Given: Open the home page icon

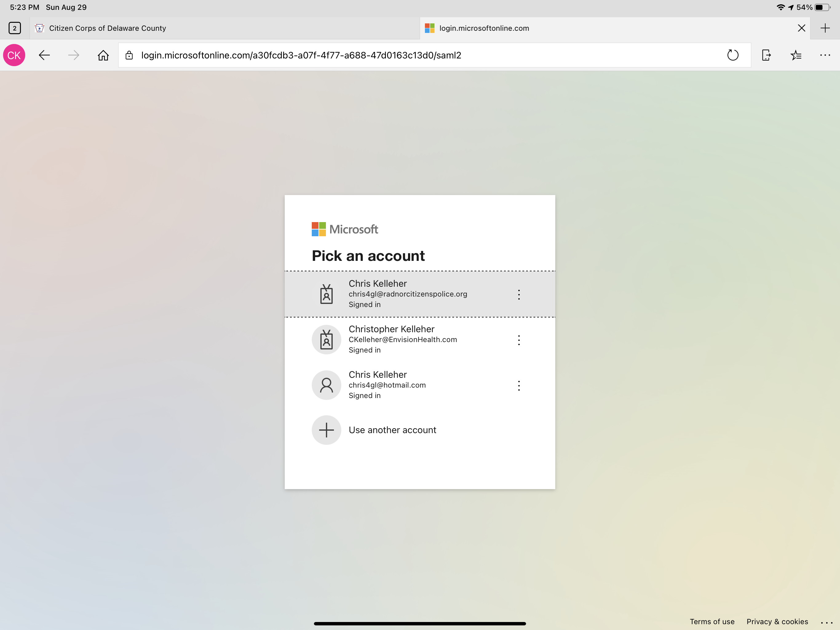Looking at the screenshot, I should coord(103,55).
